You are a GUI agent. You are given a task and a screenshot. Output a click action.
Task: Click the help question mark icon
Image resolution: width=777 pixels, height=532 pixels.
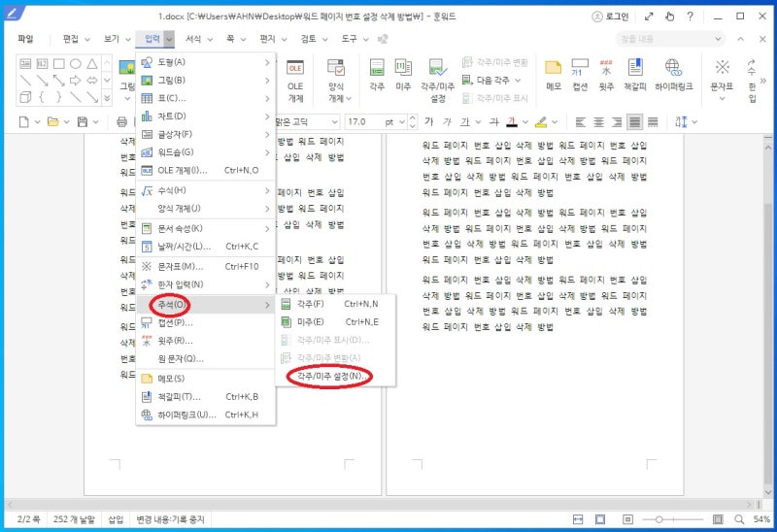[x=690, y=17]
